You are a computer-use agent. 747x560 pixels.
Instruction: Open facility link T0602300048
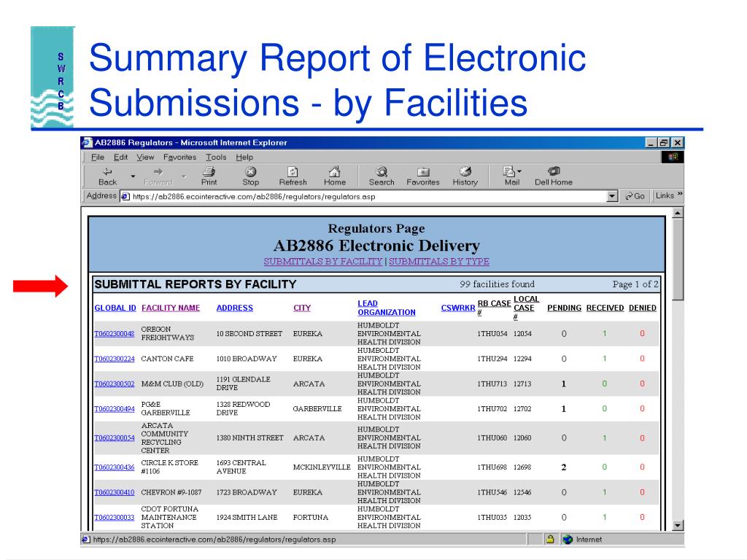coord(115,334)
